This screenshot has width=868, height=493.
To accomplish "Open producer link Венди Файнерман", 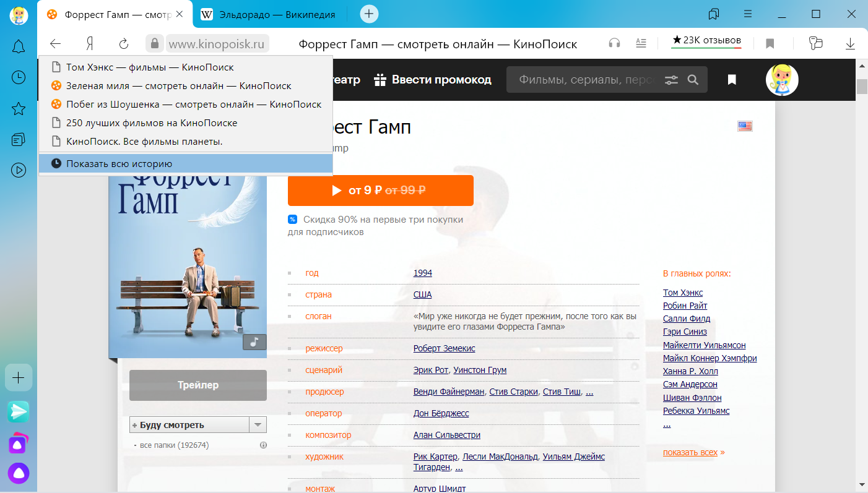I will coord(450,392).
